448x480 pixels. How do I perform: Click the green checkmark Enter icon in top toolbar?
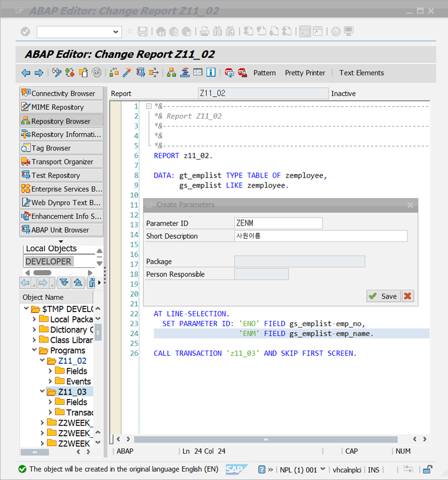click(25, 31)
